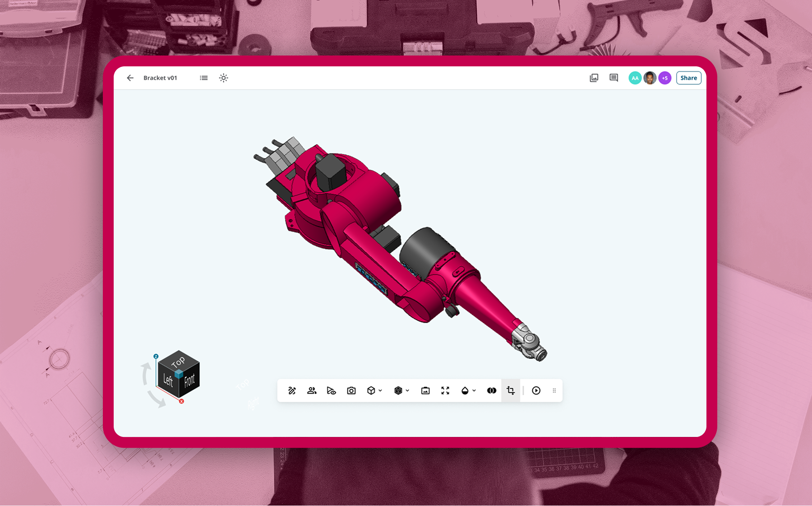
Task: Activate the follow cursor view tool
Action: [x=332, y=391]
